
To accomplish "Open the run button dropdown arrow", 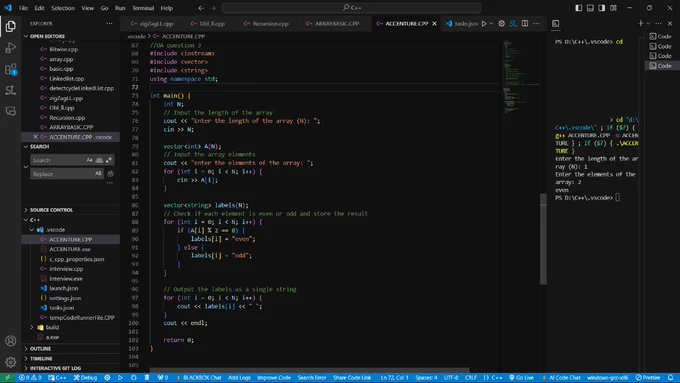I will click(x=491, y=23).
